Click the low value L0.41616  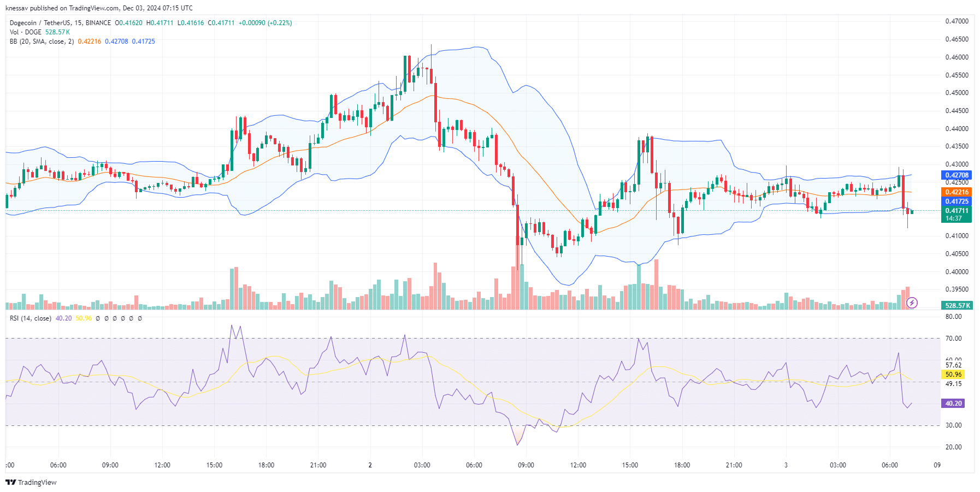click(191, 23)
